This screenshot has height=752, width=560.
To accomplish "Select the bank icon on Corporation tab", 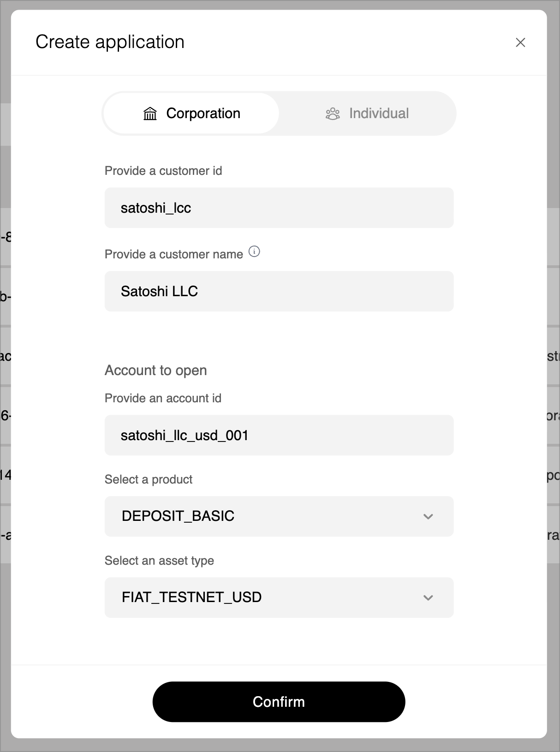I will coord(149,113).
